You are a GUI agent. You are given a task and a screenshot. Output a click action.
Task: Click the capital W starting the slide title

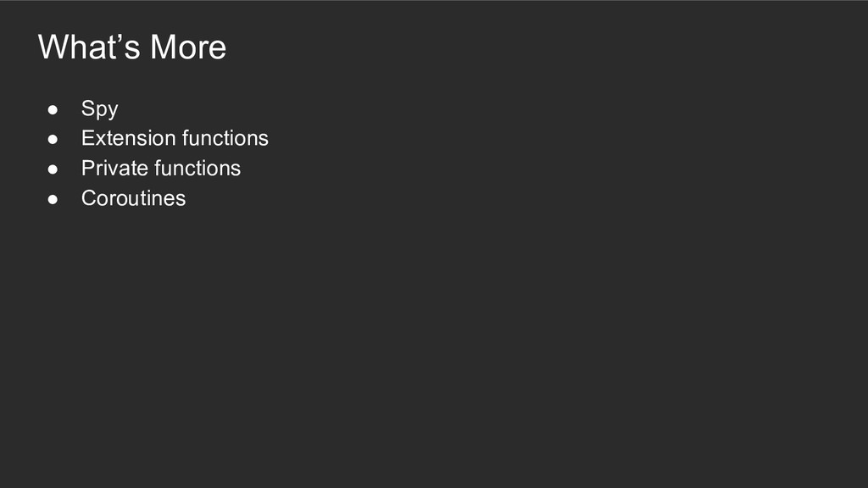(53, 47)
